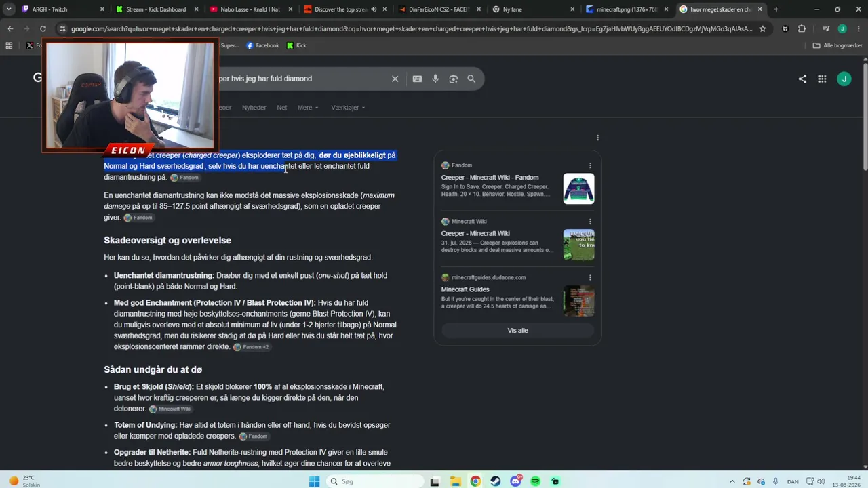868x488 pixels.
Task: Select the Net search filter
Action: point(282,108)
